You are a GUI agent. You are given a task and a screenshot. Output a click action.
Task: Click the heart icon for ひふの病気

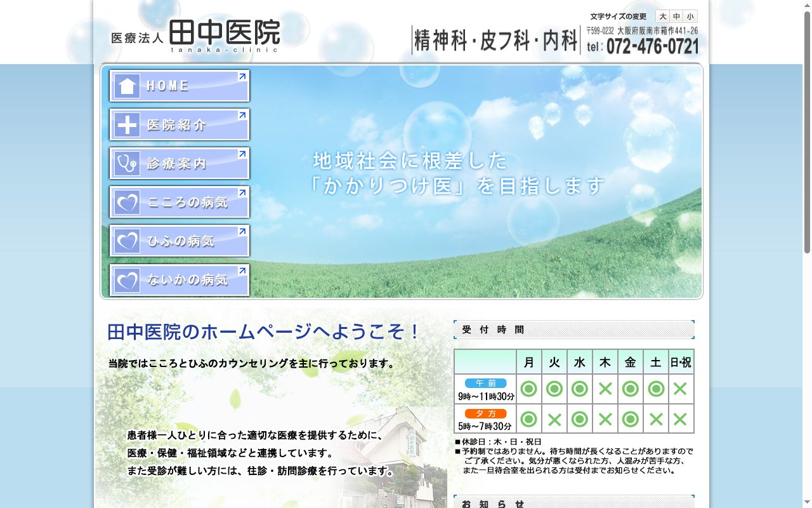pyautogui.click(x=128, y=241)
